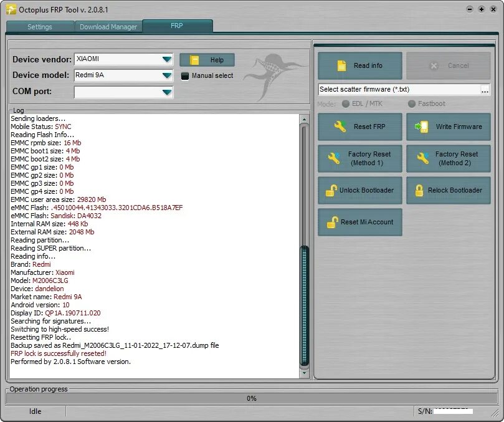Click the Unlock Bootloader button text
Image resolution: width=504 pixels, height=422 pixels.
[x=366, y=190]
